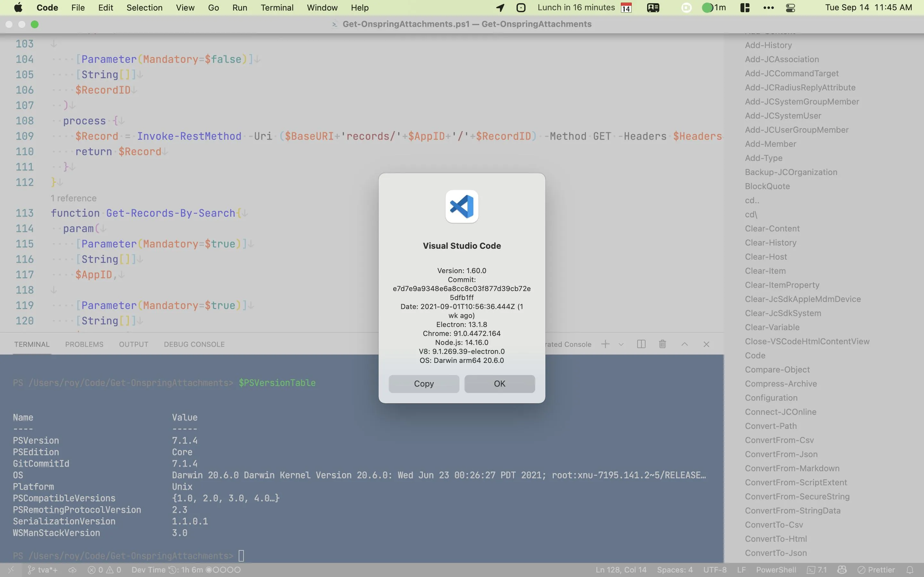Click Copy to copy version info

(424, 383)
